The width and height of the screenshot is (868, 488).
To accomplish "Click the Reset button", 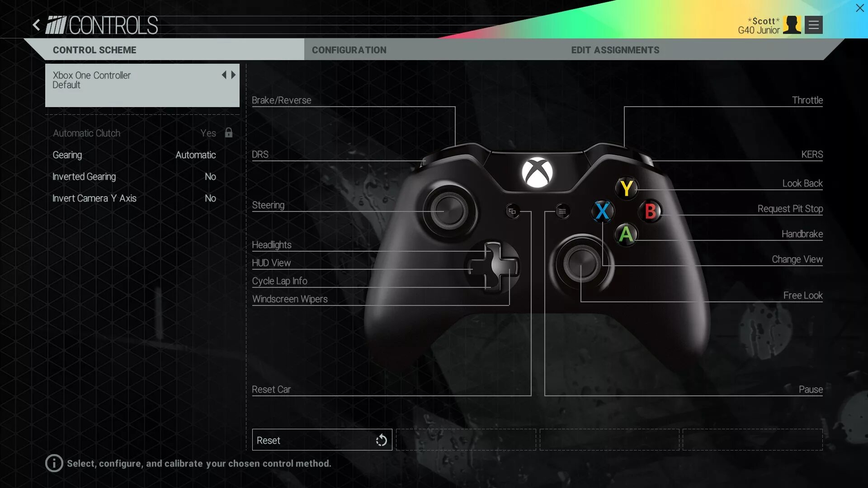I will 321,439.
